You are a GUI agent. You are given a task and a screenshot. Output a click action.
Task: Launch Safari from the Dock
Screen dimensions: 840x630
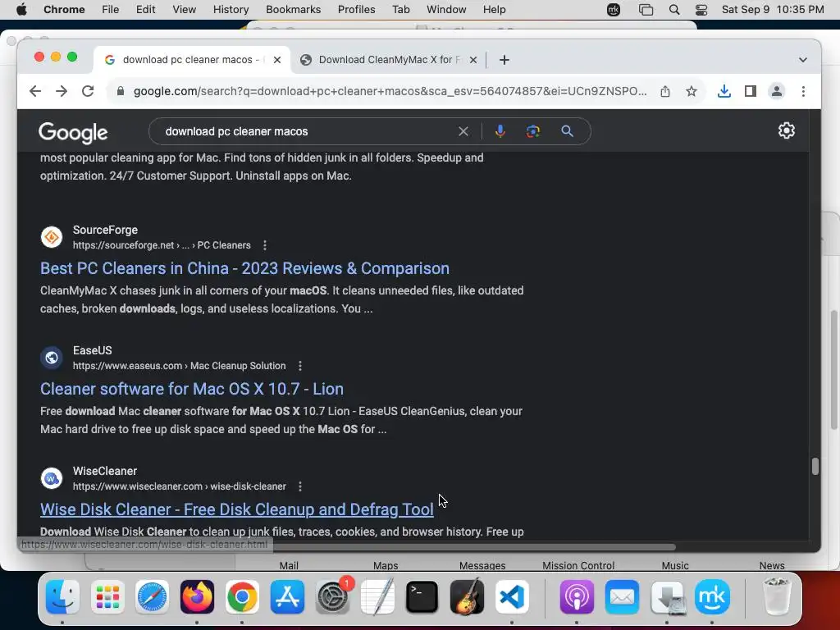(x=152, y=597)
